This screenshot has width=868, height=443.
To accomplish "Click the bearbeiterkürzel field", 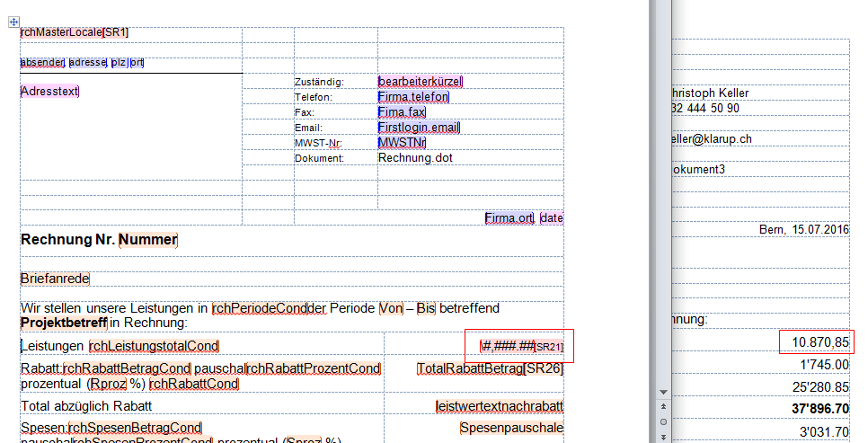I will pyautogui.click(x=421, y=82).
